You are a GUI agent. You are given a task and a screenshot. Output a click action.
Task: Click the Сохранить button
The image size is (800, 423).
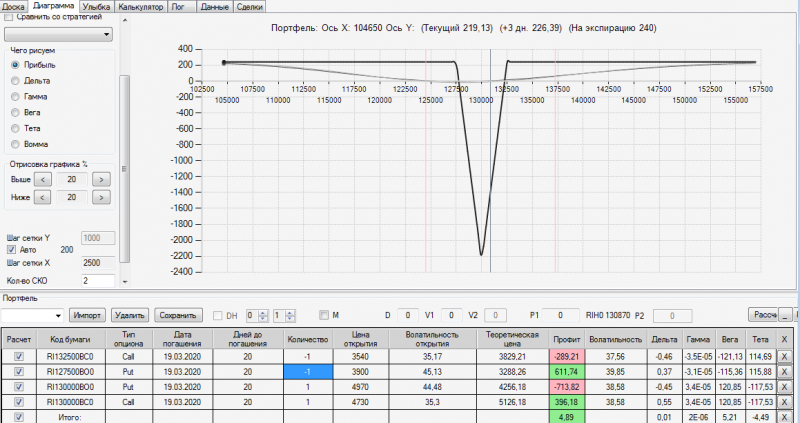178,315
